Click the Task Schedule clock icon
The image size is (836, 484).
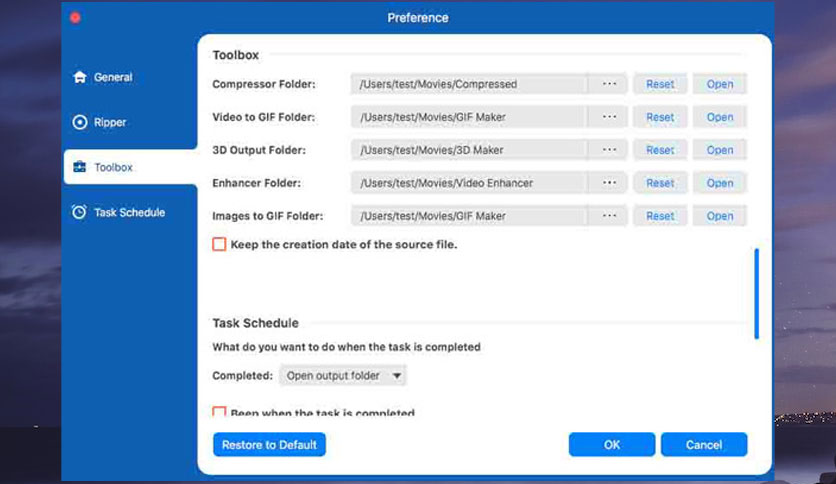79,212
